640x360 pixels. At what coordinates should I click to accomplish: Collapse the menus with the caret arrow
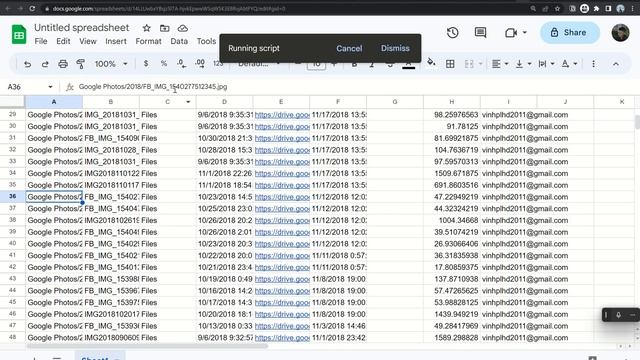click(616, 64)
